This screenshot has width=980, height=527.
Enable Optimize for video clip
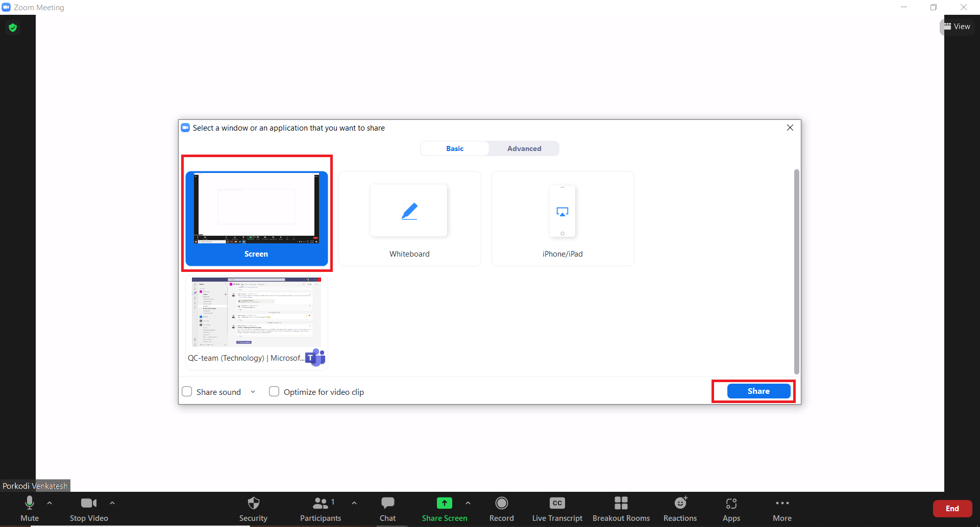(274, 391)
